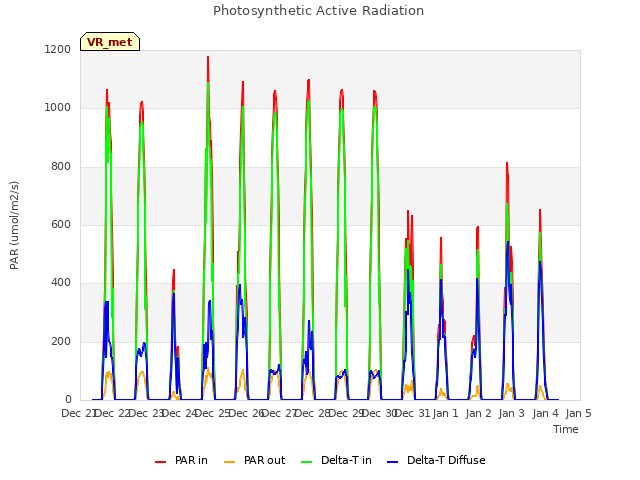The height and width of the screenshot is (480, 640).
Task: Click the 'Dec 31' x-axis tick label
Action: pos(413,413)
